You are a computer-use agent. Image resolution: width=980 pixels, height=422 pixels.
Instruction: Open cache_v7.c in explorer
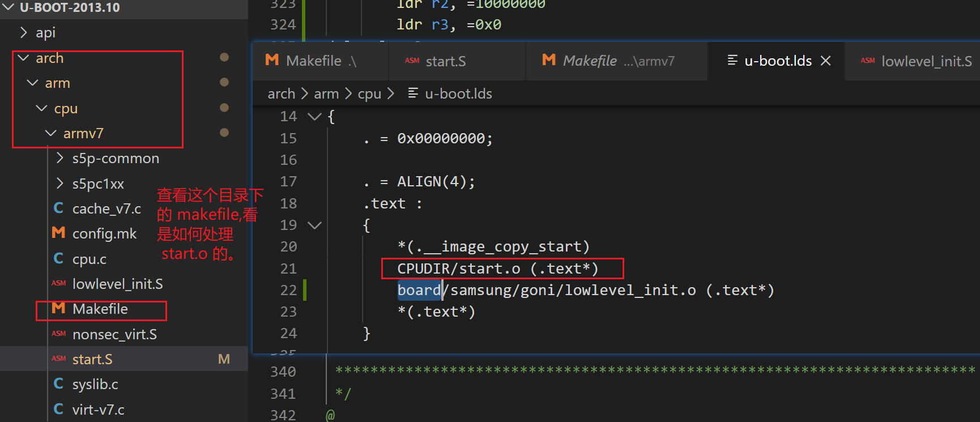coord(106,208)
